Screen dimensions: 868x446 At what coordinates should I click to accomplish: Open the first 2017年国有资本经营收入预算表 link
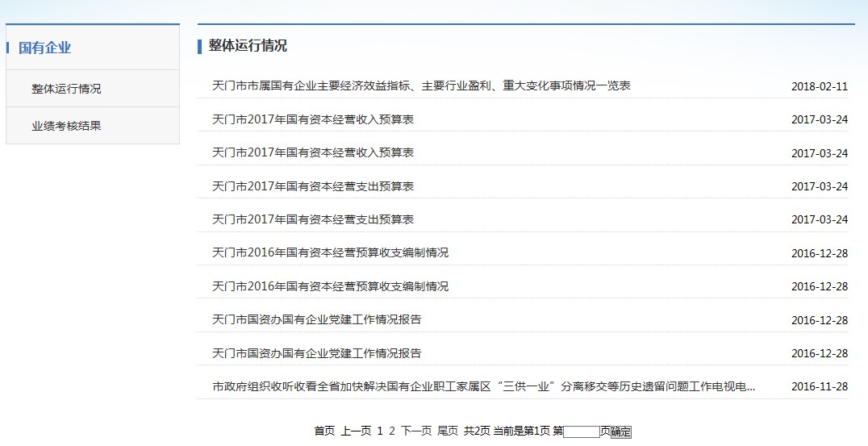pos(312,119)
